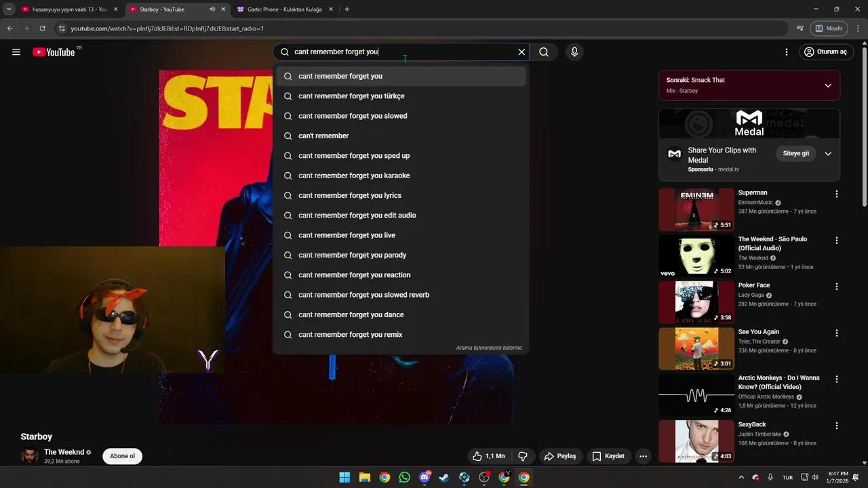Image resolution: width=868 pixels, height=488 pixels.
Task: Open WhatsApp from taskbar
Action: pyautogui.click(x=405, y=477)
